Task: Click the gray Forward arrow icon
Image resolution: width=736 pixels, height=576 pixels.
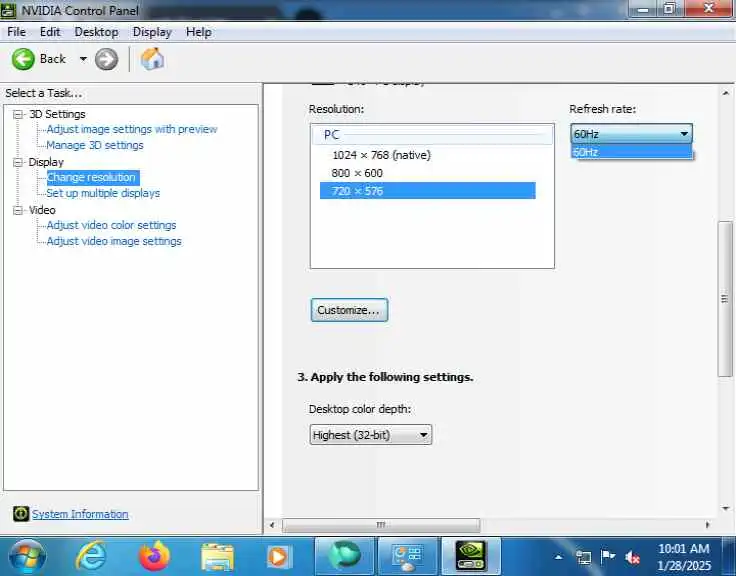Action: (107, 60)
